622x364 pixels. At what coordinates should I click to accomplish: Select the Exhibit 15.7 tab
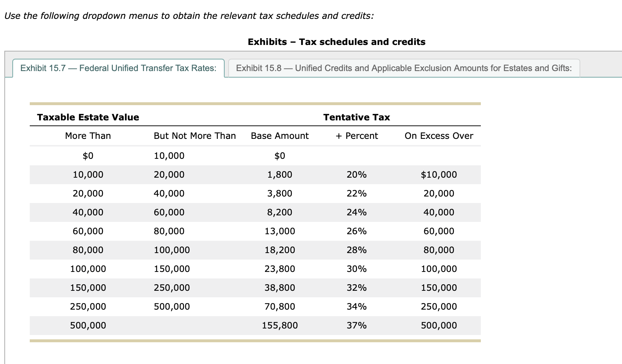point(119,68)
